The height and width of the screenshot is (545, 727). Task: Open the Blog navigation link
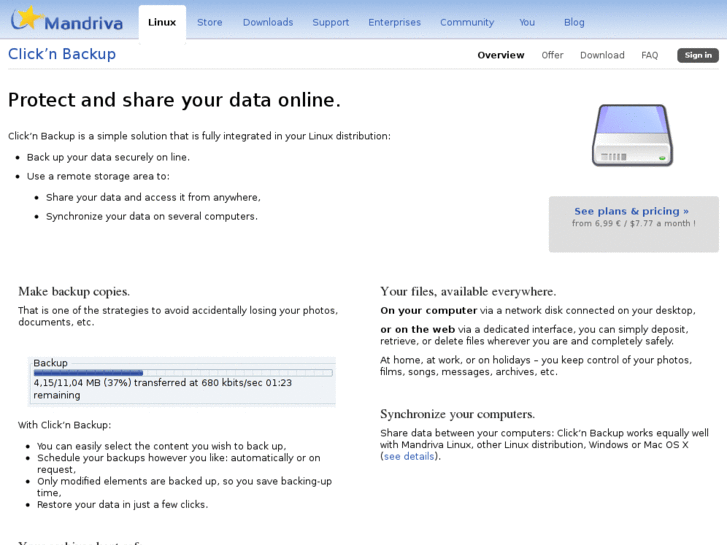pos(574,22)
